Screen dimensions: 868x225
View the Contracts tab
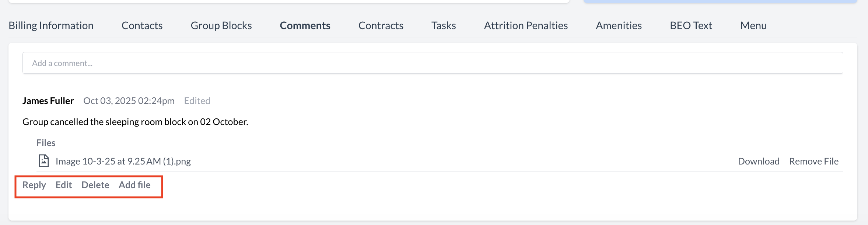[x=381, y=25]
